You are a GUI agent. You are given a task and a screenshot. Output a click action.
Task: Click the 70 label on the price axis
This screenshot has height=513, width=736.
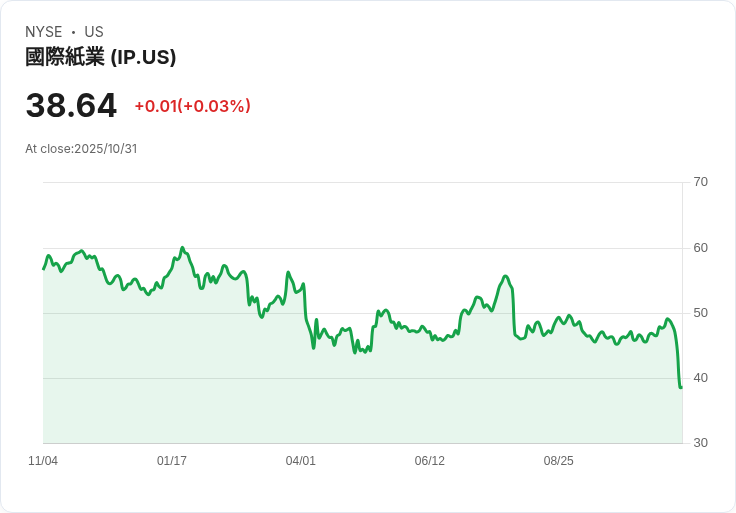point(701,182)
